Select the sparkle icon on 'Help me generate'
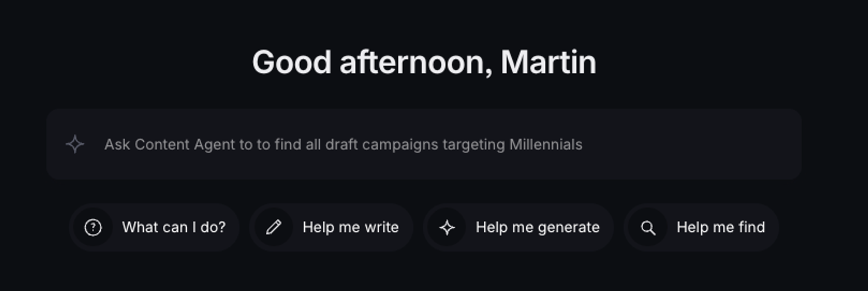The height and width of the screenshot is (291, 868). point(447,227)
